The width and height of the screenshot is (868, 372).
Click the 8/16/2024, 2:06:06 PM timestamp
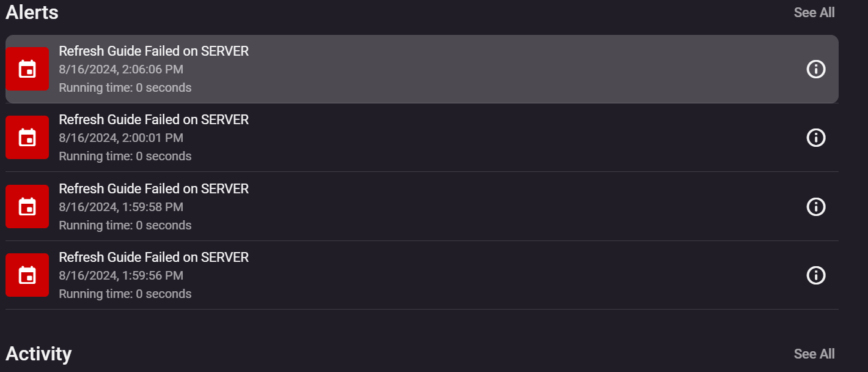pyautogui.click(x=121, y=69)
